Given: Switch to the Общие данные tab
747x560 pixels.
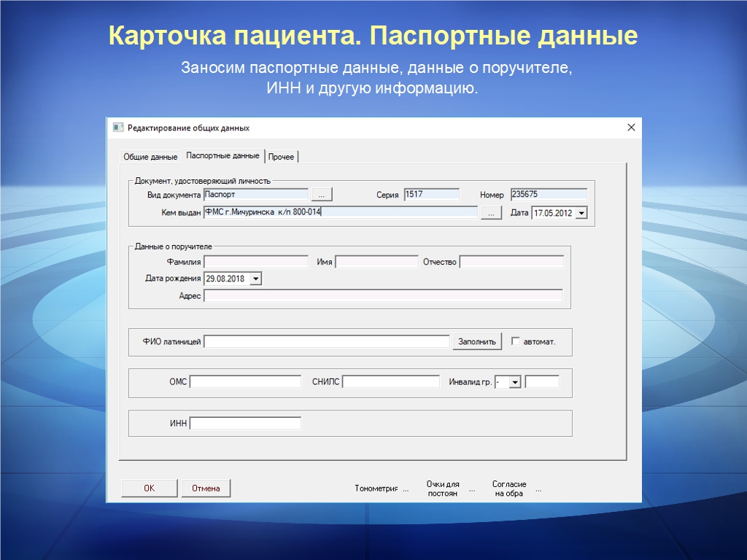Looking at the screenshot, I should pyautogui.click(x=150, y=157).
